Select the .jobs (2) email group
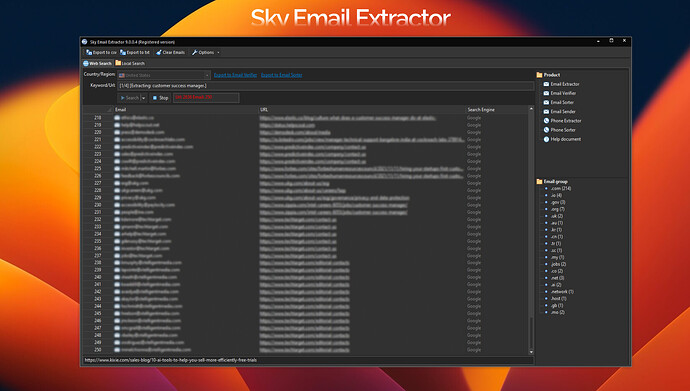This screenshot has height=391, width=690. 558,264
